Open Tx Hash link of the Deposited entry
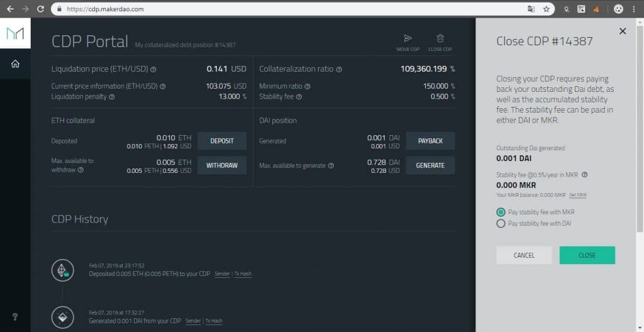The width and height of the screenshot is (644, 332). tap(243, 274)
